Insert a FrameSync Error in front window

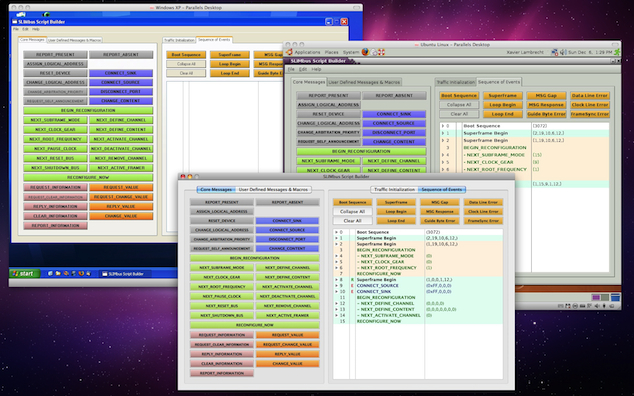point(483,221)
